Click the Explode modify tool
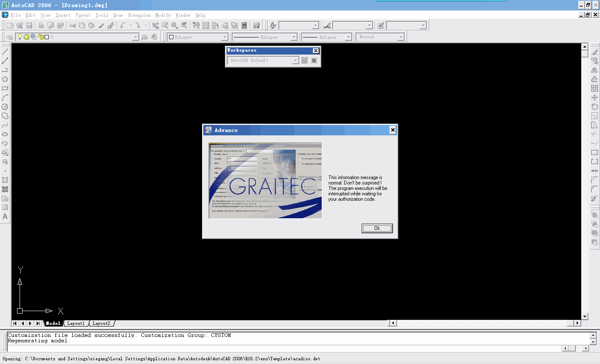This screenshot has width=600, height=364. [x=595, y=198]
